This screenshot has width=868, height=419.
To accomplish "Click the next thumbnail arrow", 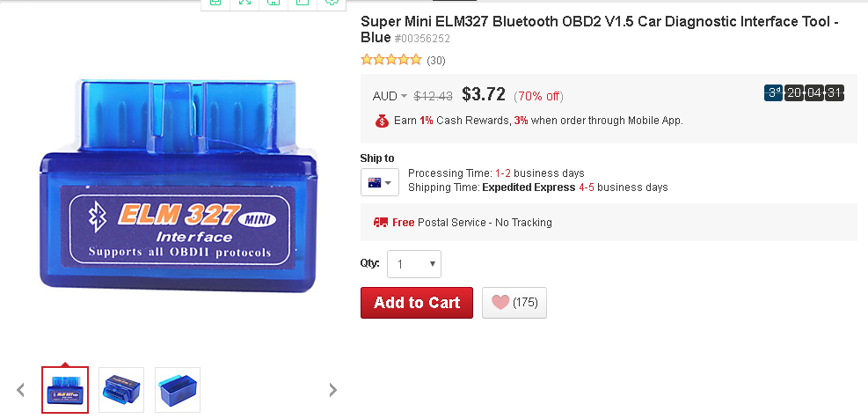I will pos(332,389).
